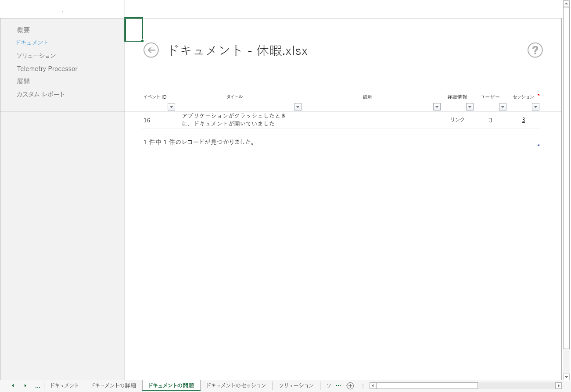Open セッション column filter dropdown
The height and width of the screenshot is (392, 571).
tap(535, 107)
